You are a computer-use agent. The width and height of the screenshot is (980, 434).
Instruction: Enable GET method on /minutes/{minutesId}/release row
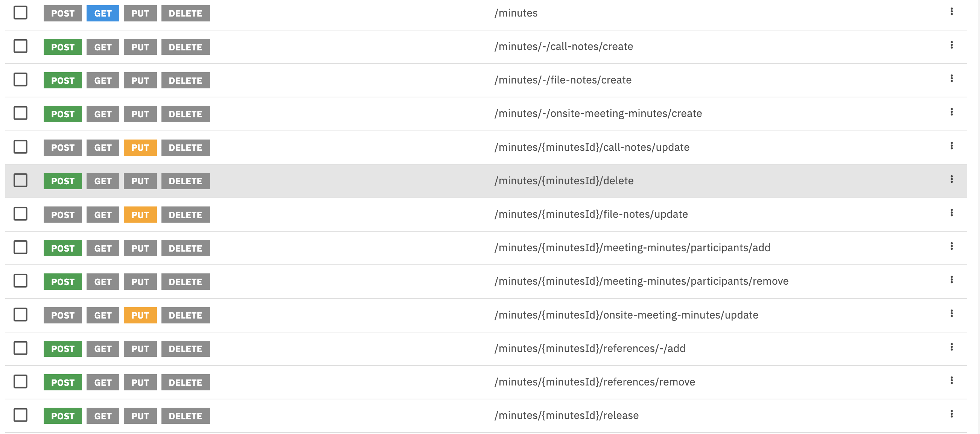click(103, 416)
